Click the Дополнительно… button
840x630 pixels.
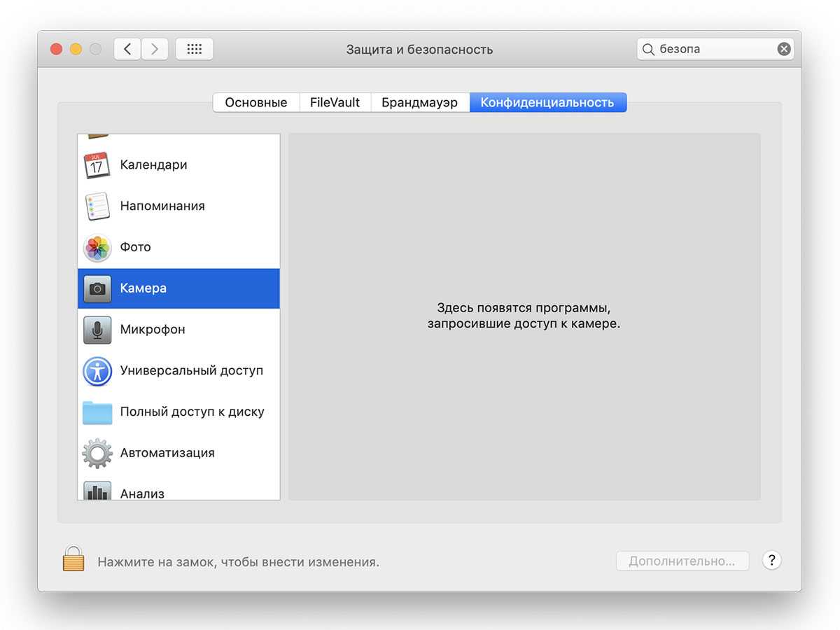(x=682, y=561)
